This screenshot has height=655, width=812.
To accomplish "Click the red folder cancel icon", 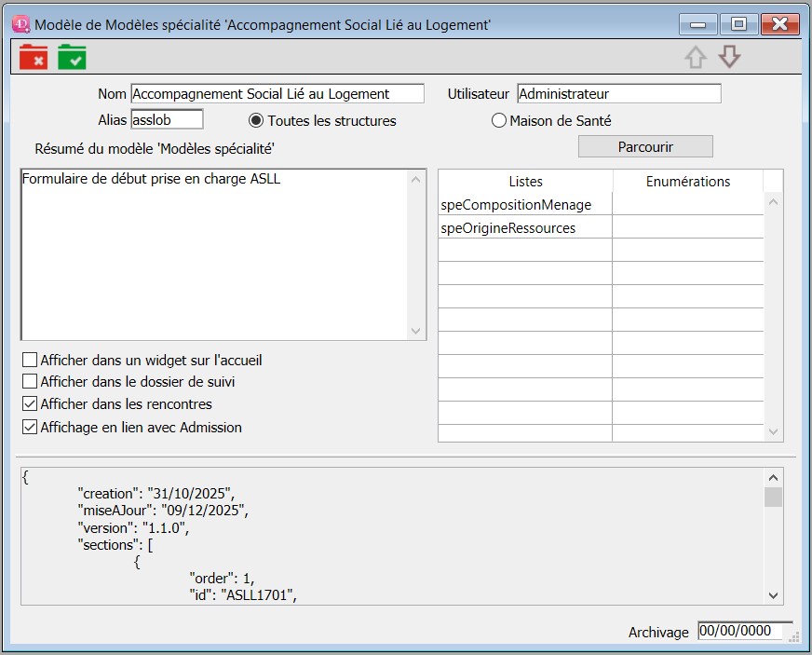I will coord(34,57).
